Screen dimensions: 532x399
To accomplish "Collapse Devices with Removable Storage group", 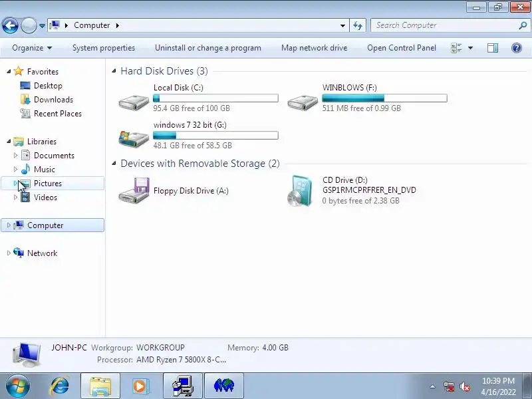I will click(x=114, y=164).
